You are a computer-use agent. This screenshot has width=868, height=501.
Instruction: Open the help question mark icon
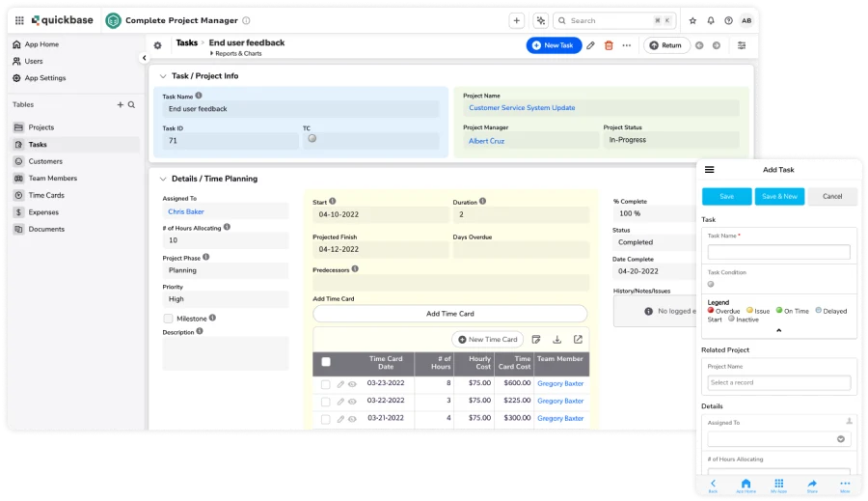click(728, 20)
